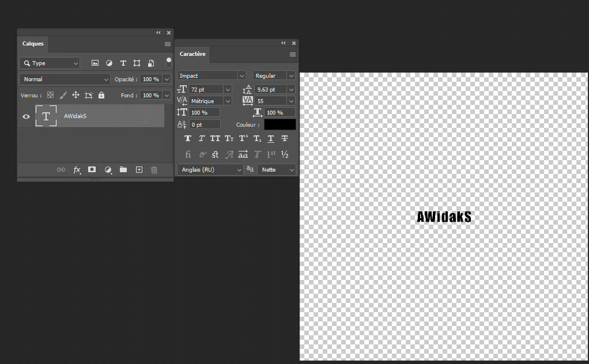Toggle the lock all padlock icon
589x364 pixels.
[x=101, y=96]
